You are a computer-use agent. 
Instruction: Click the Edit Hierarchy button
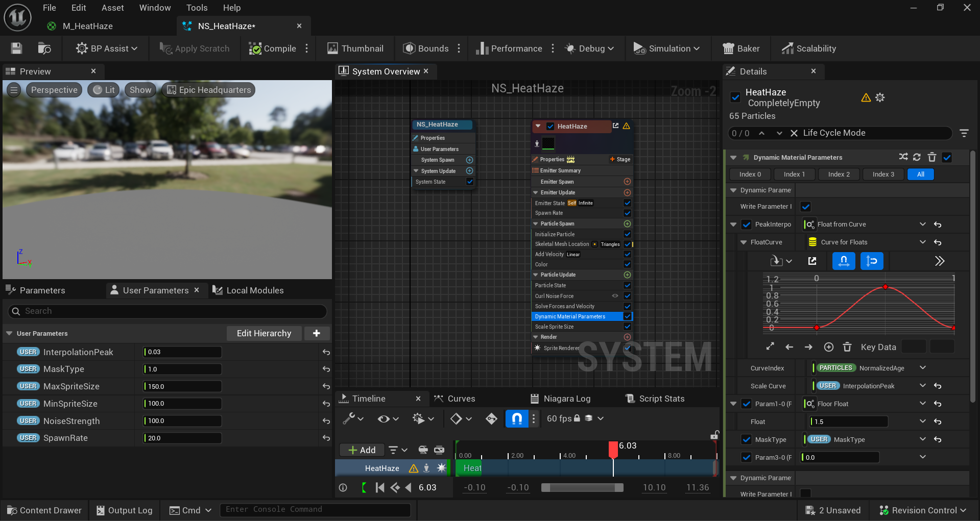pos(264,333)
